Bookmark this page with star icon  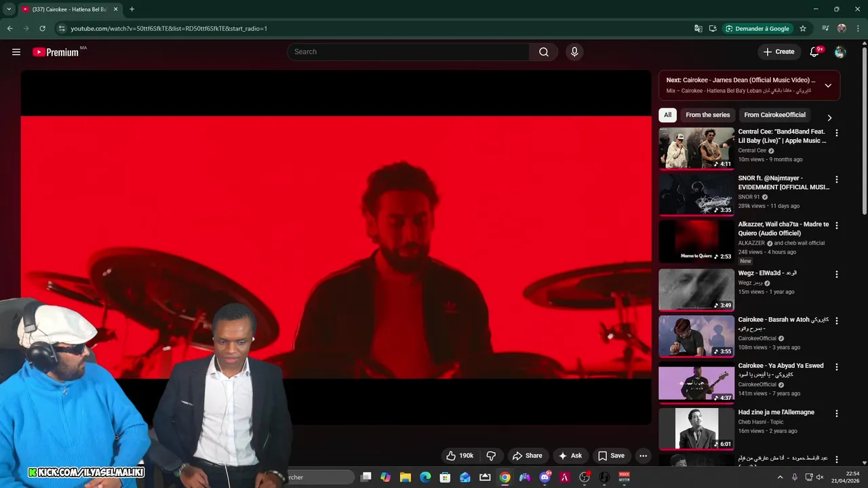point(803,28)
